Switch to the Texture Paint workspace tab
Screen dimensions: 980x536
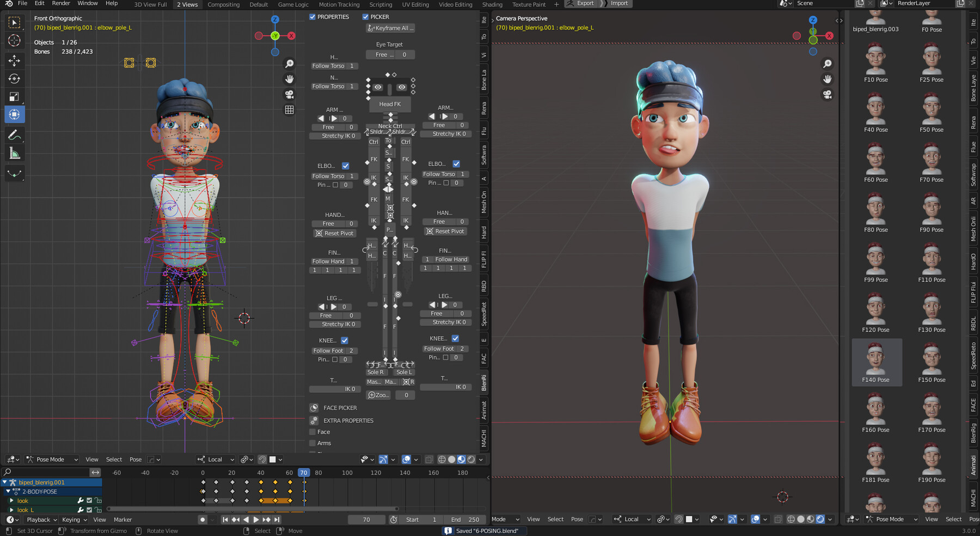coord(529,4)
